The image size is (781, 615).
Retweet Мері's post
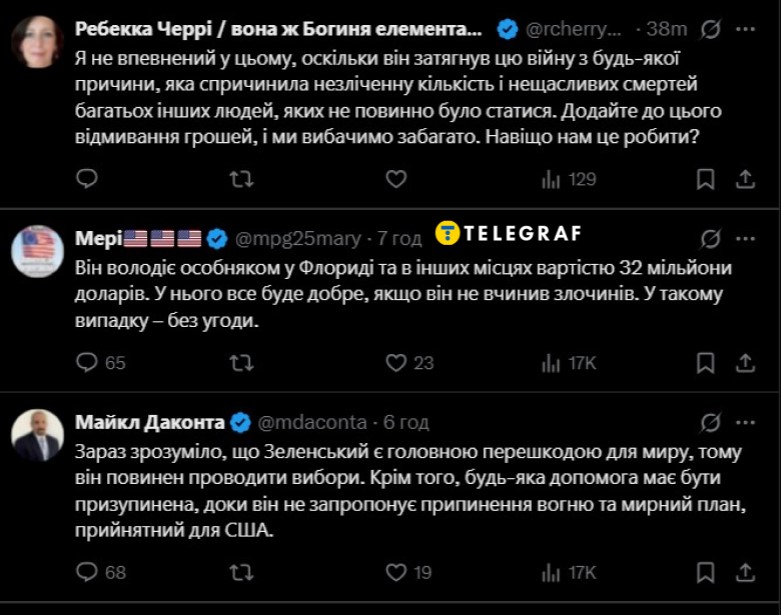pyautogui.click(x=241, y=362)
